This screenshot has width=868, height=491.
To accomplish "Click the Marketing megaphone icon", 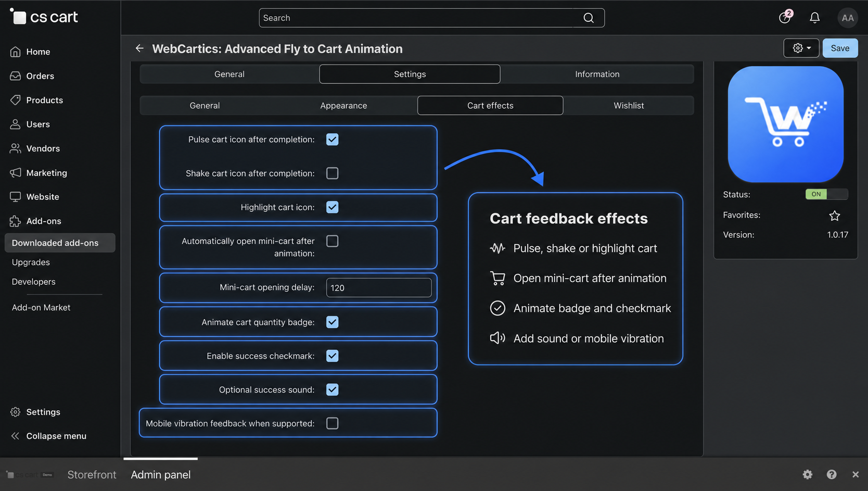I will click(x=16, y=172).
